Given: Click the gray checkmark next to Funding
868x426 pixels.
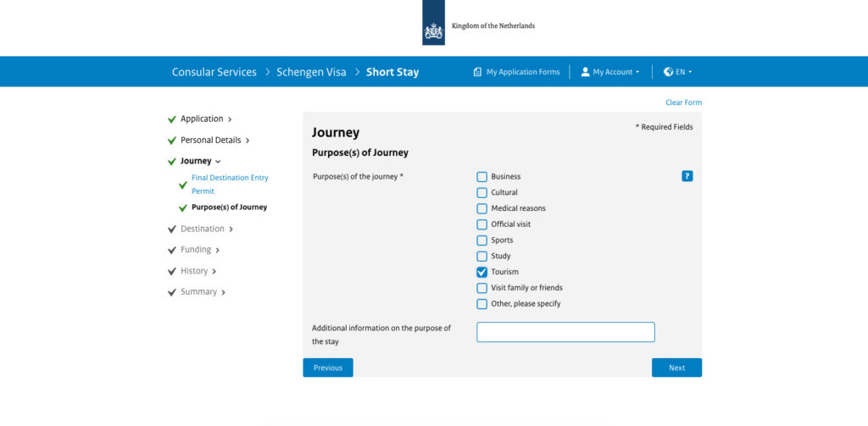Looking at the screenshot, I should 171,250.
